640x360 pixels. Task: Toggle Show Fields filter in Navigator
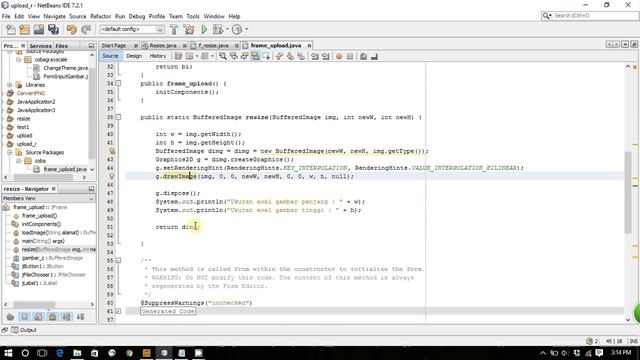pyautogui.click(x=24, y=317)
